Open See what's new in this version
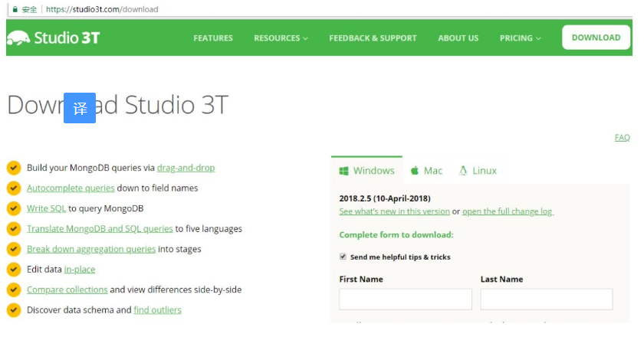The width and height of the screenshot is (644, 337). [x=395, y=211]
